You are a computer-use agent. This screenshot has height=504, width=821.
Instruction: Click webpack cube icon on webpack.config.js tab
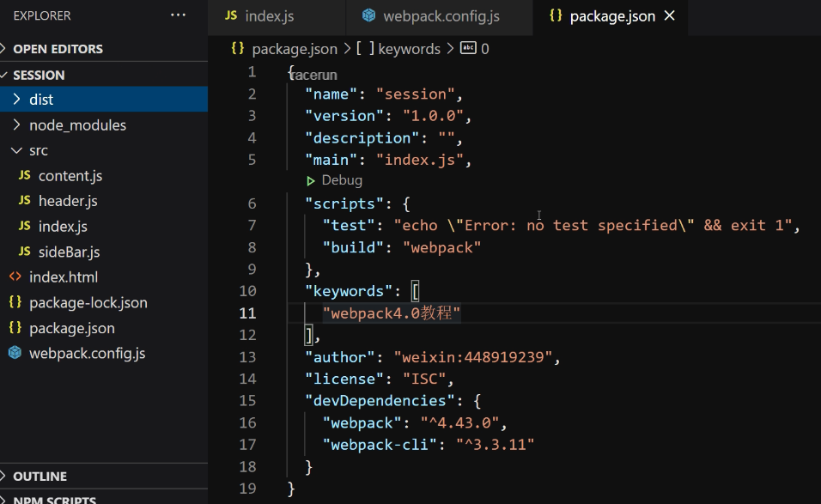[x=368, y=15]
